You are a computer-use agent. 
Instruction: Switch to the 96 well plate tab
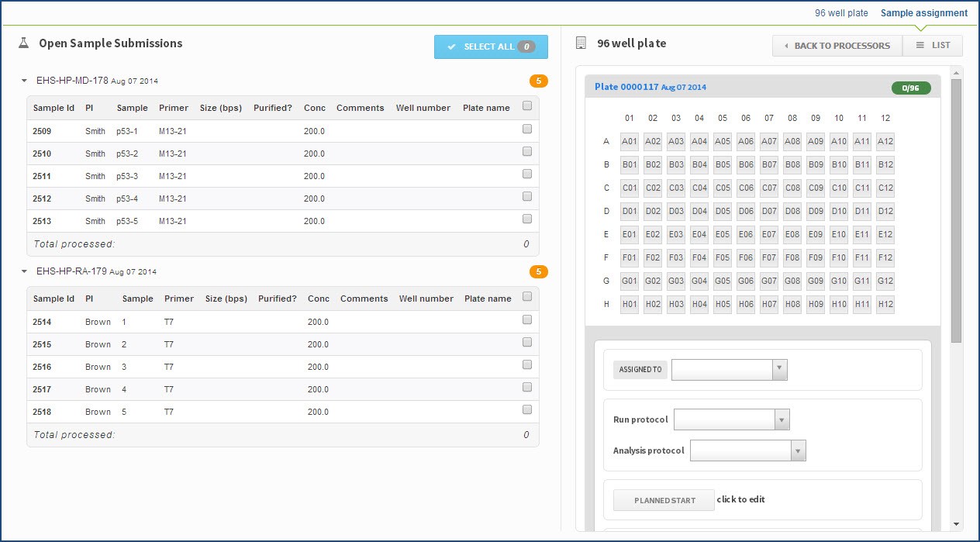click(x=840, y=13)
